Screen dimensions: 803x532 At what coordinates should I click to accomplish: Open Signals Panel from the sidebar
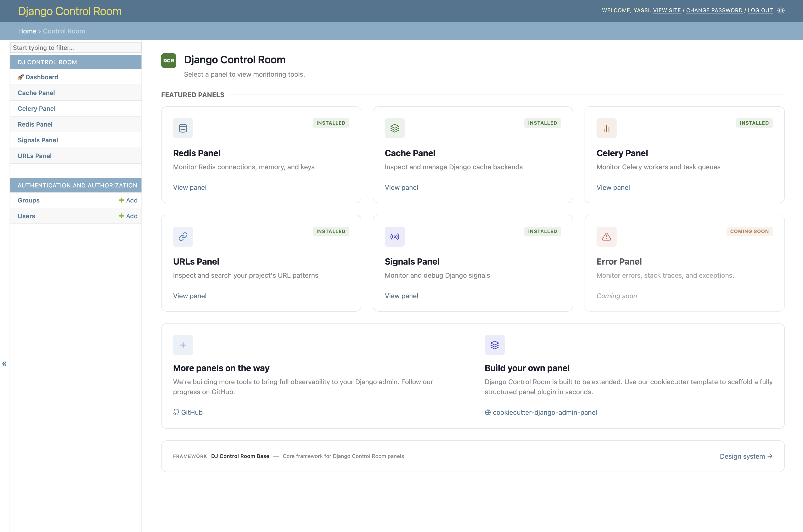[38, 140]
